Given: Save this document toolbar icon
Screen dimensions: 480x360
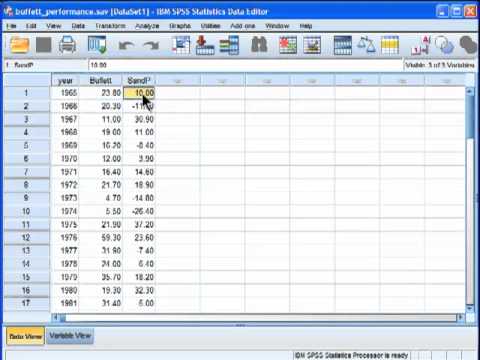Looking at the screenshot, I should [x=43, y=45].
